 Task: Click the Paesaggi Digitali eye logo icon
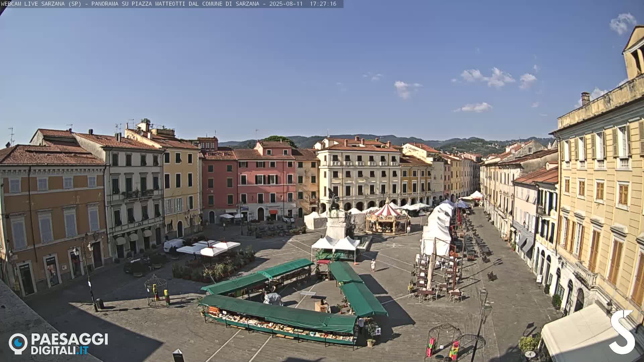pos(18,344)
